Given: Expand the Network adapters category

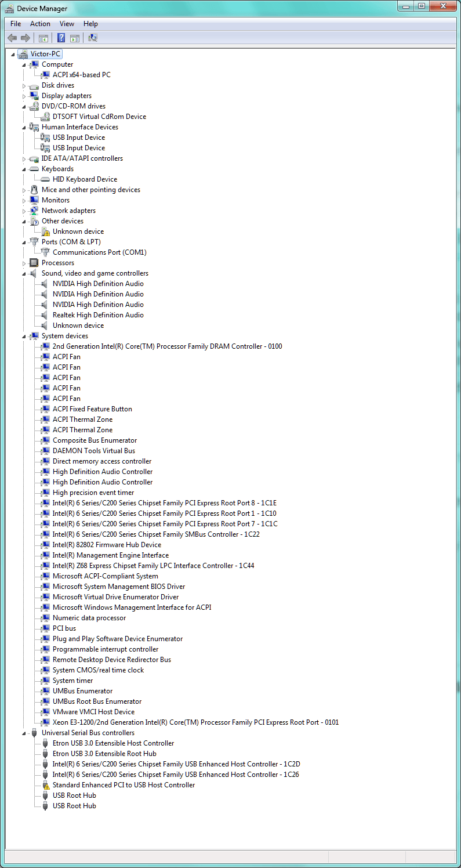Looking at the screenshot, I should click(x=24, y=211).
